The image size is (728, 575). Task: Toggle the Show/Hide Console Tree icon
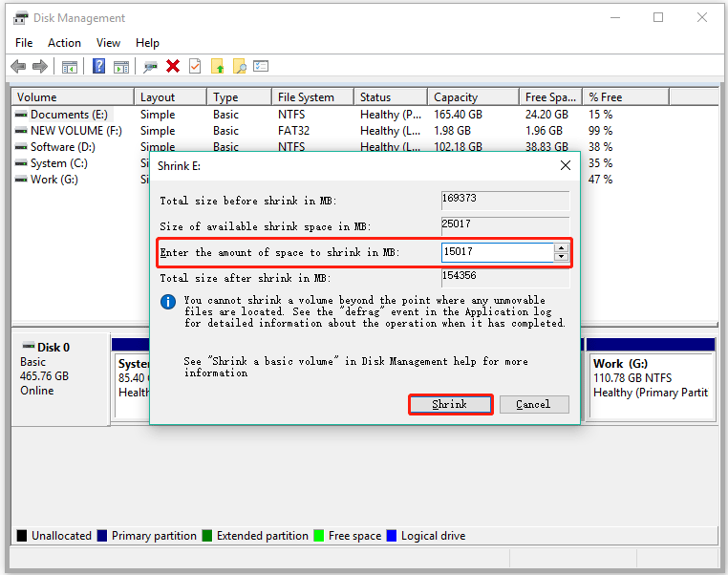pos(70,67)
